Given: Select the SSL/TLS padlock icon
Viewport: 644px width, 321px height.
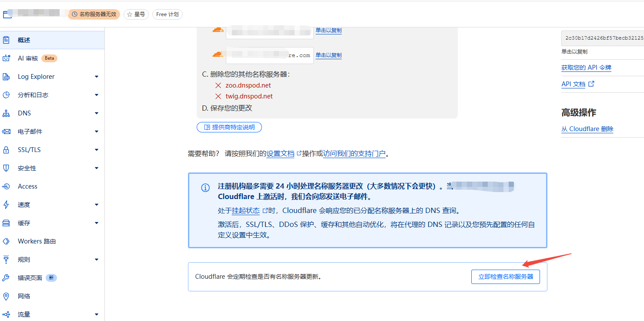Looking at the screenshot, I should tap(6, 150).
